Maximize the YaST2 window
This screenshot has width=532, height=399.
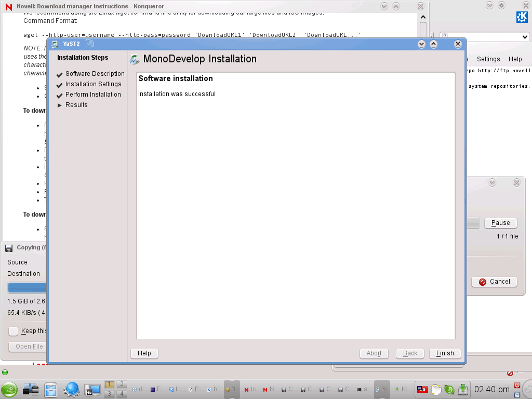(x=434, y=44)
